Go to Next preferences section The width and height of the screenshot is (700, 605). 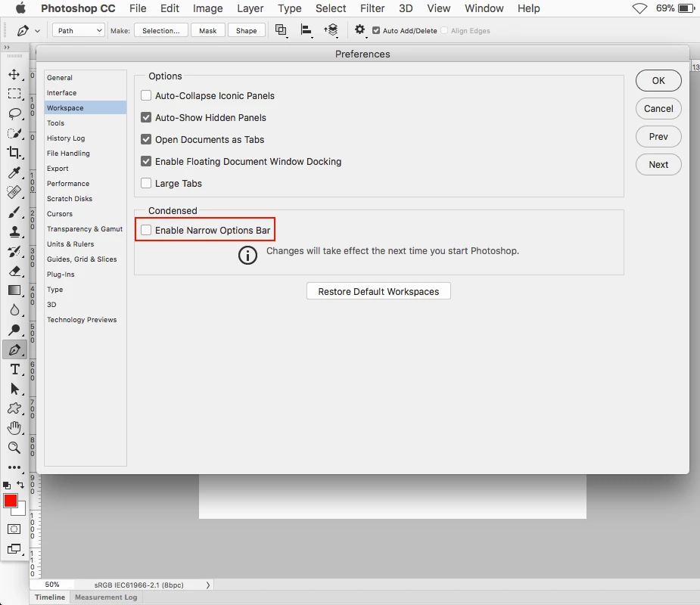point(658,165)
